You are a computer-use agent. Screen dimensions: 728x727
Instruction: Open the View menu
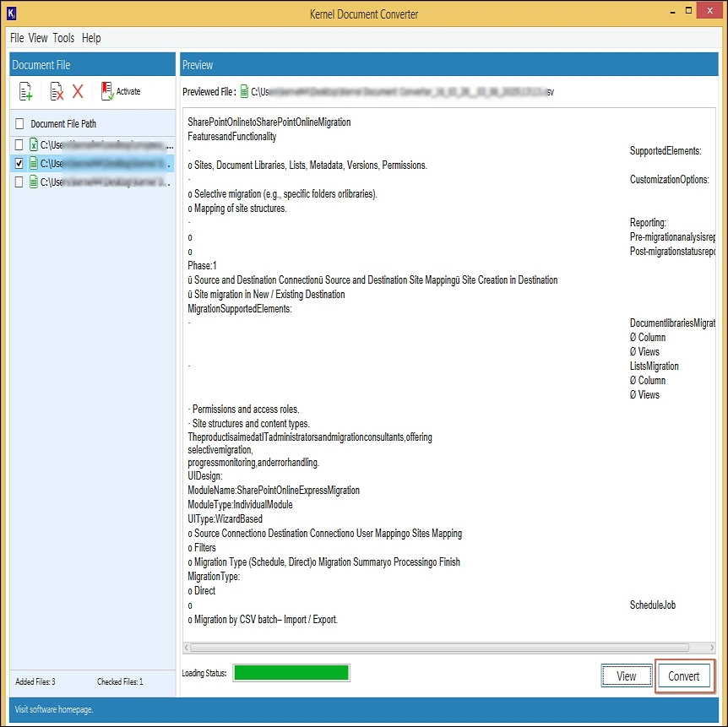click(38, 38)
